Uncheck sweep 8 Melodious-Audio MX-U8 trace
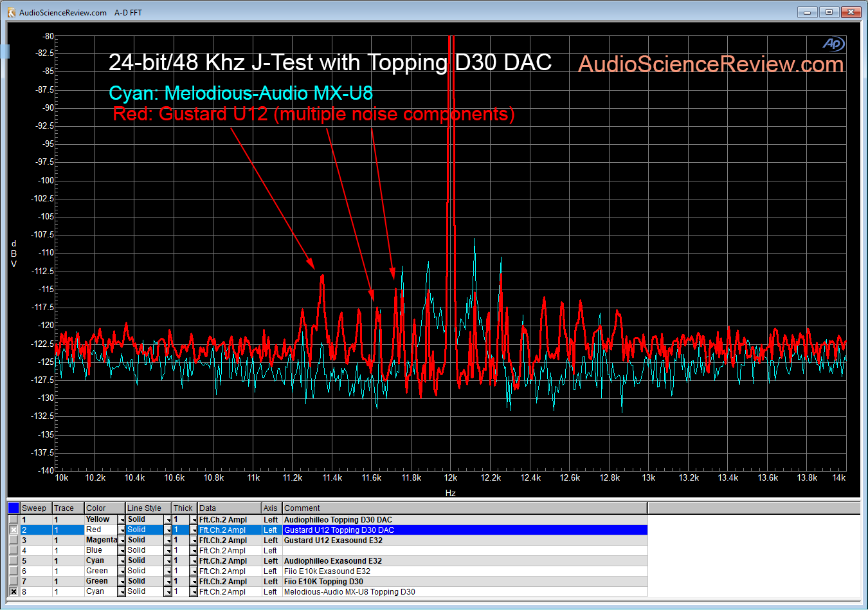Image resolution: width=868 pixels, height=610 pixels. pos(14,592)
